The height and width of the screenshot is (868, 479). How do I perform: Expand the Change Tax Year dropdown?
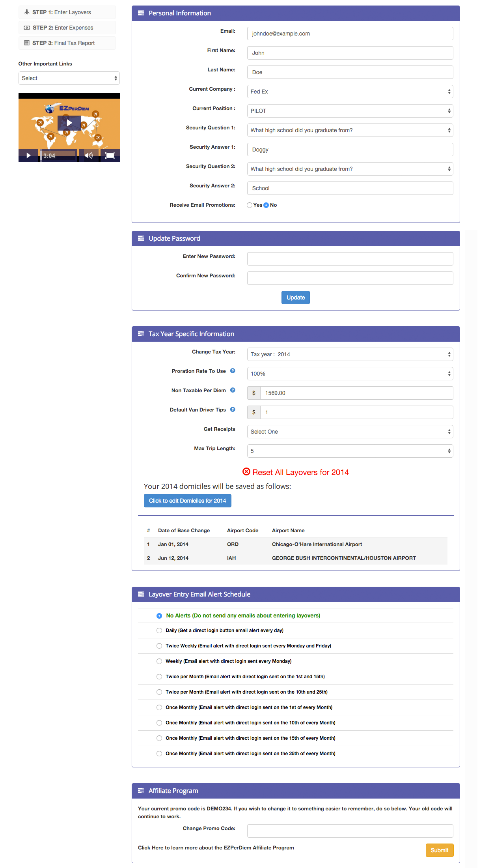click(x=350, y=354)
